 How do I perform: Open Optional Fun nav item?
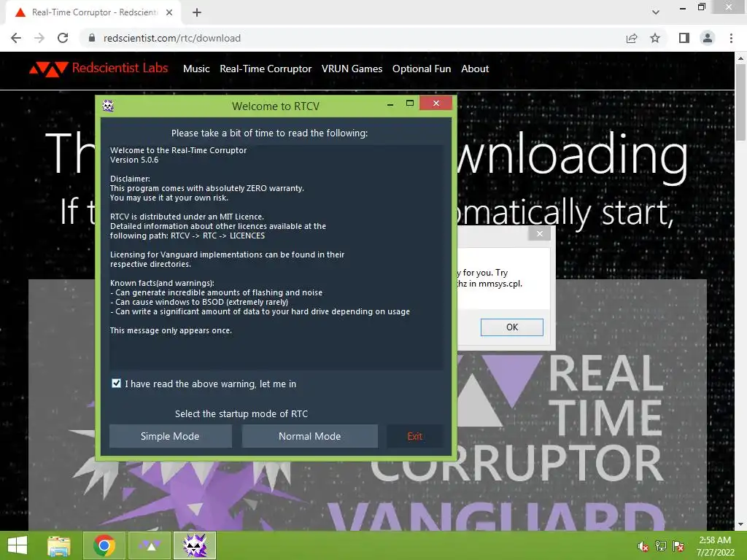[x=422, y=69]
